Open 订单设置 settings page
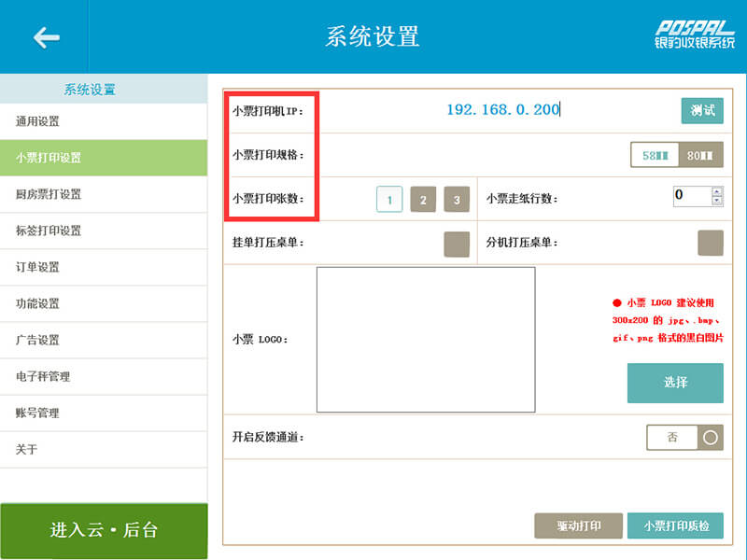This screenshot has width=747, height=560. pyautogui.click(x=103, y=267)
